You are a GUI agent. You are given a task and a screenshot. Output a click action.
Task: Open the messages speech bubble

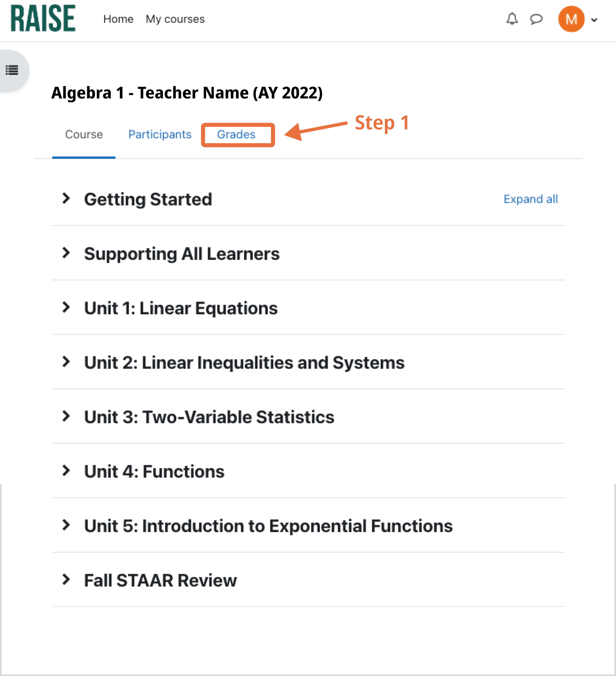536,19
